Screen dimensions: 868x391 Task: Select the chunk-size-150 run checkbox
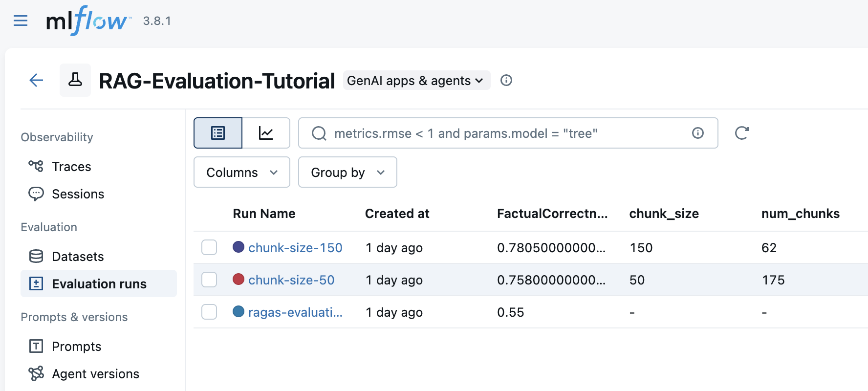[209, 248]
